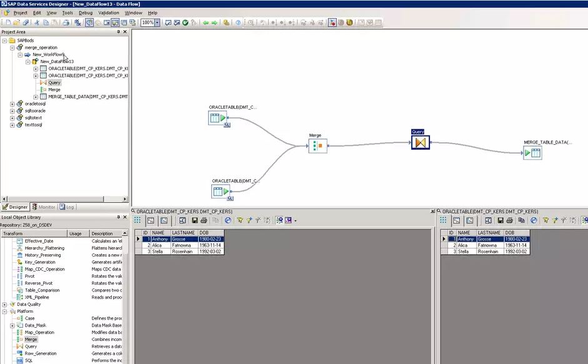Viewport: 588px width, 364px height.
Task: Expand the oracletosql job node
Action: point(12,104)
